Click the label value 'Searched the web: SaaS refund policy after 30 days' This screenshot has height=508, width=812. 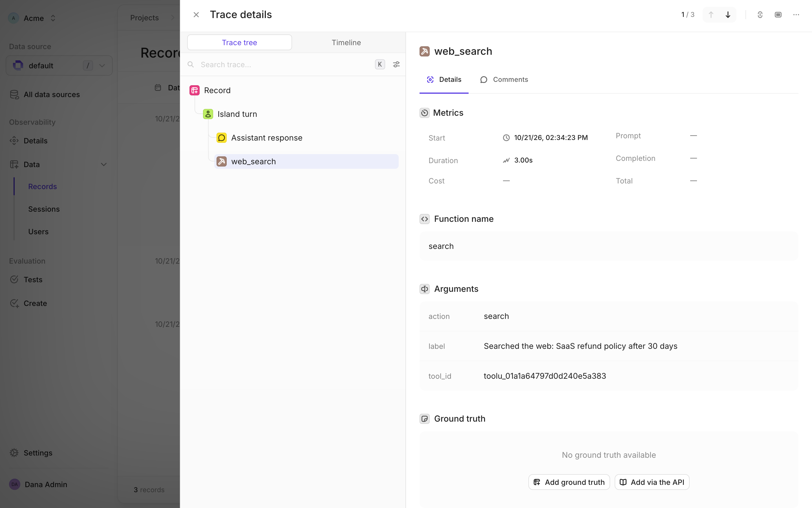[x=580, y=346]
